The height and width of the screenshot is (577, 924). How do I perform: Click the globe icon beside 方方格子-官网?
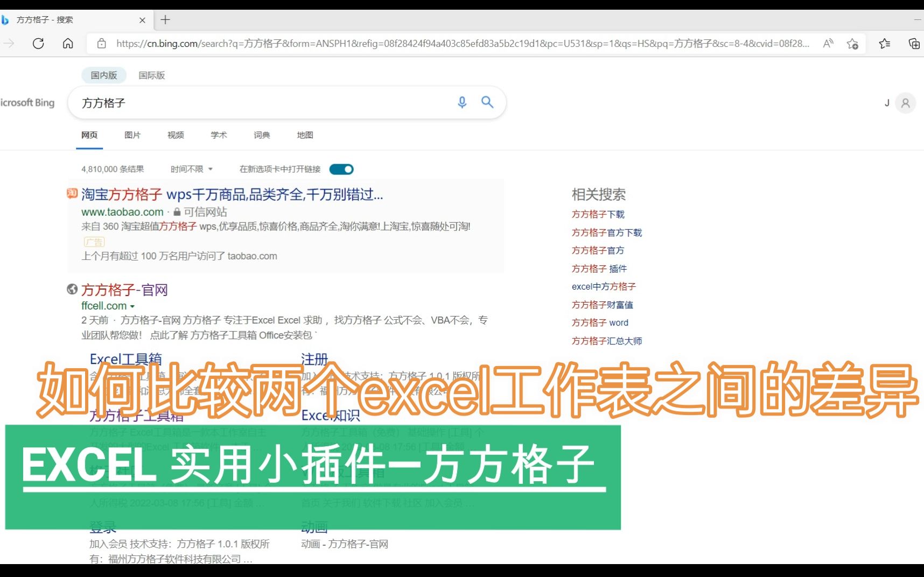click(x=72, y=289)
